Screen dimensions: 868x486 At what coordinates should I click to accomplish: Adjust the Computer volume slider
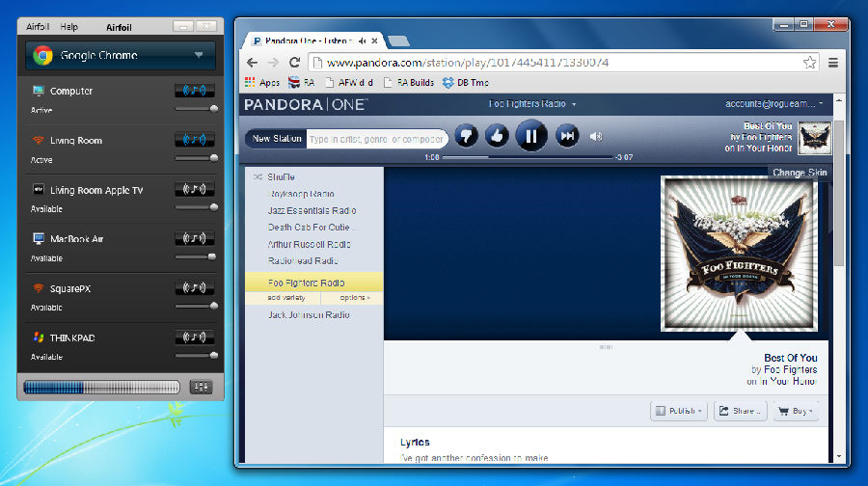[197, 109]
